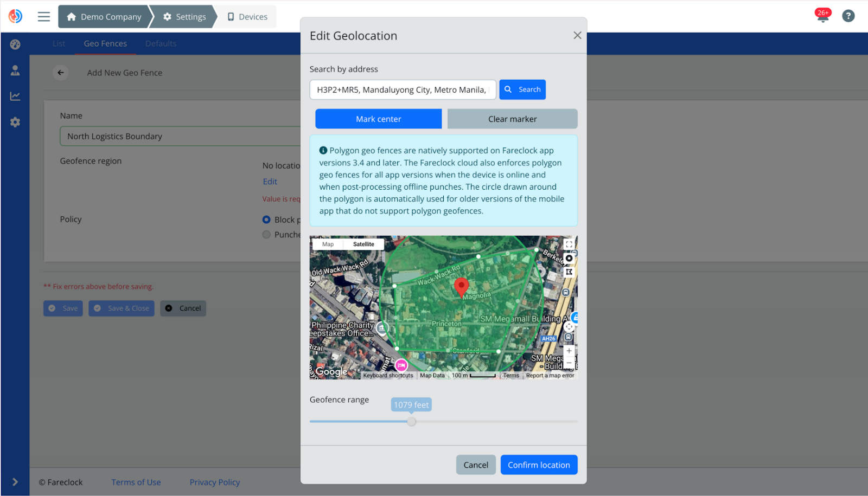Click the Confirm location button
The image size is (868, 496).
pos(538,465)
